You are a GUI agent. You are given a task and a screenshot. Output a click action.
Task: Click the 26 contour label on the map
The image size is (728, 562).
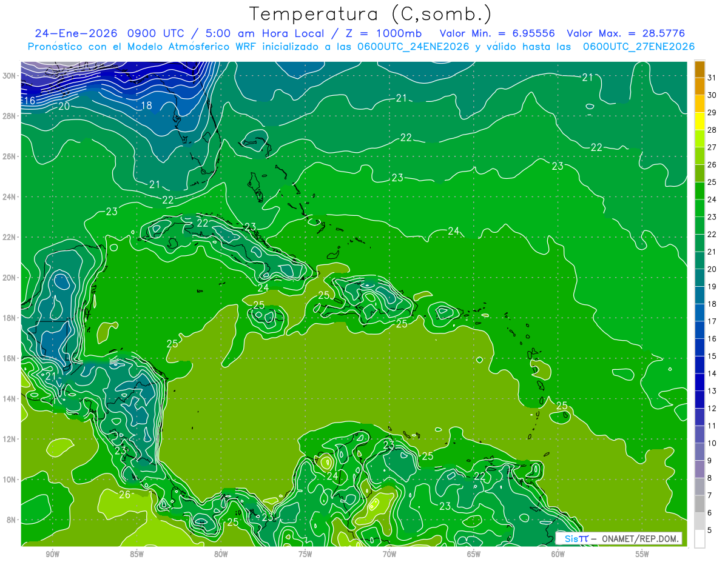pos(124,495)
